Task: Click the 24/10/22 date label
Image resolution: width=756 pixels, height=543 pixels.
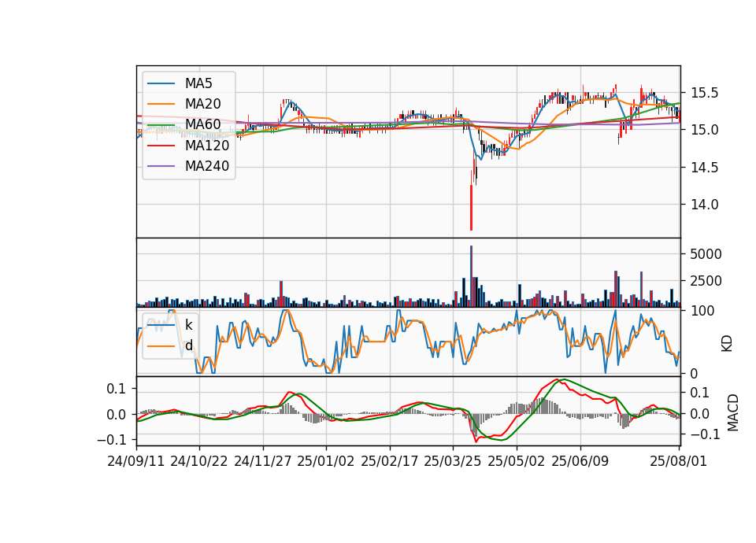Action: click(x=199, y=461)
